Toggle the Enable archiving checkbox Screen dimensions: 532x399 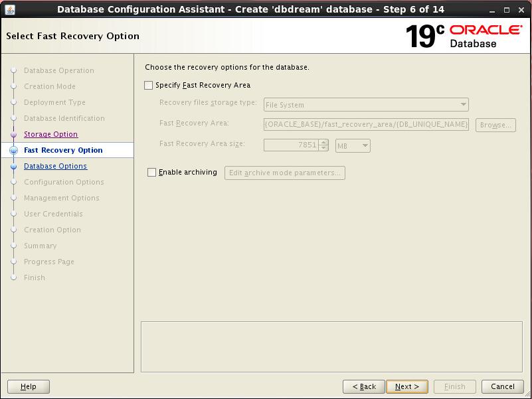(x=152, y=173)
